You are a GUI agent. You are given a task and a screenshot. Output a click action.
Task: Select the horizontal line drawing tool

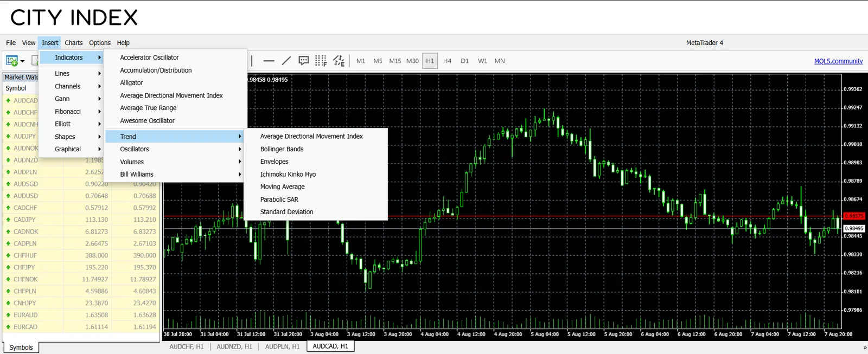(269, 61)
